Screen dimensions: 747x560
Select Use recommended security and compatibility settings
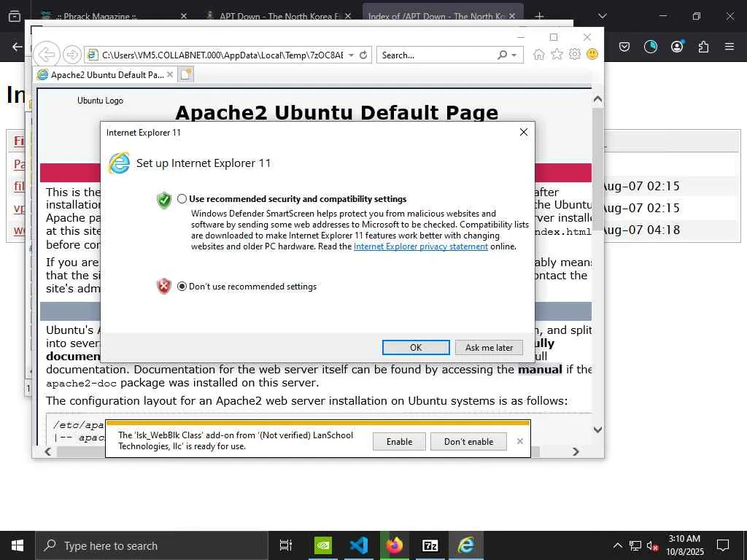182,199
